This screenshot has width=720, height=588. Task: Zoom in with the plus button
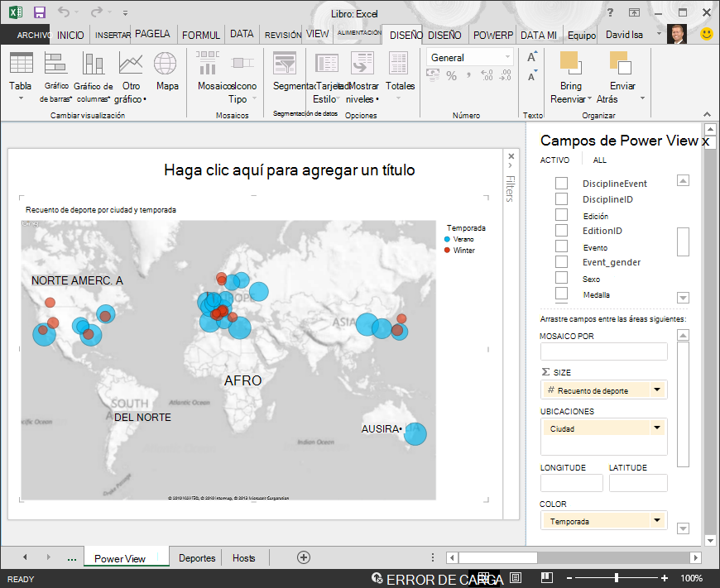664,578
